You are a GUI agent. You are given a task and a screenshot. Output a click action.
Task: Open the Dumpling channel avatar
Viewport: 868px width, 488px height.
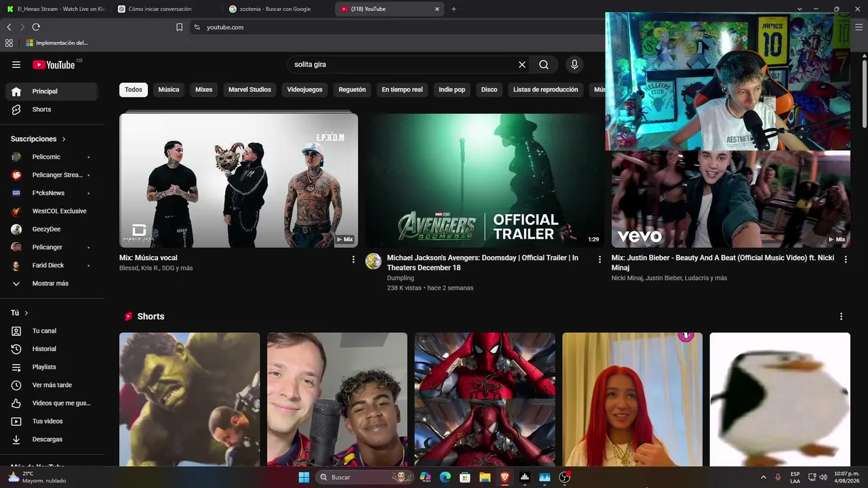[374, 261]
